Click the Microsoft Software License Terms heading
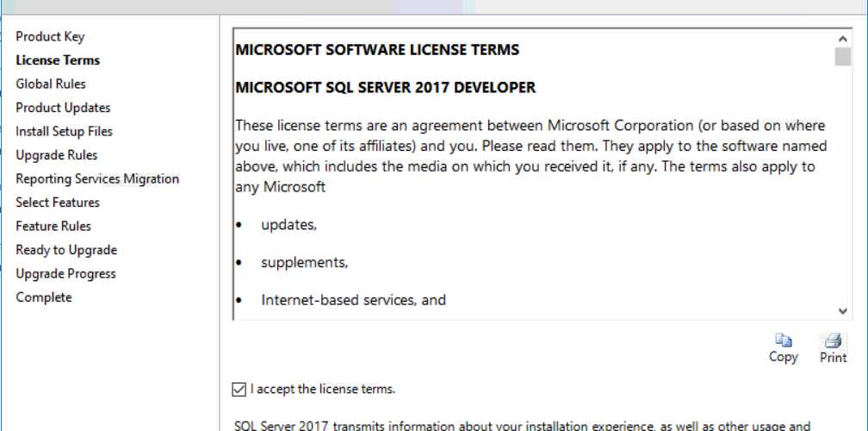This screenshot has height=431, width=868. click(377, 50)
